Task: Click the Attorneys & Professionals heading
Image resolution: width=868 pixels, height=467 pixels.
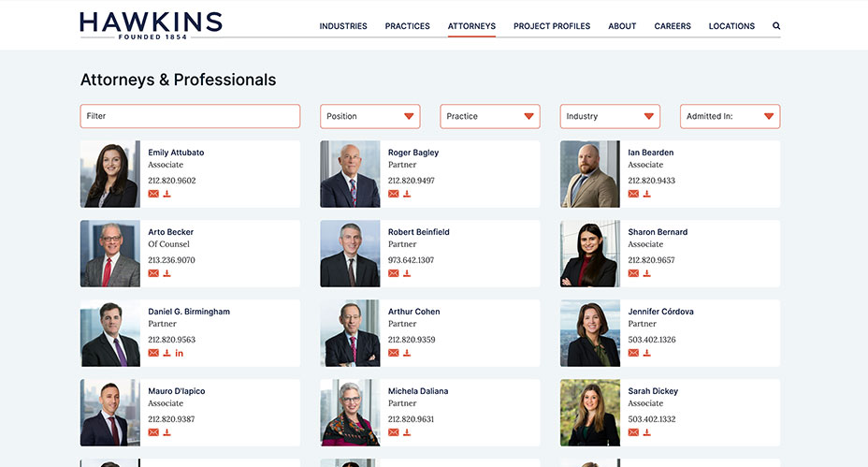Action: tap(179, 80)
